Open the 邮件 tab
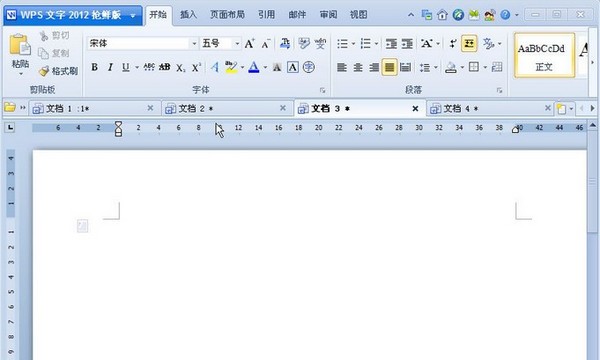This screenshot has height=360, width=600. click(297, 15)
